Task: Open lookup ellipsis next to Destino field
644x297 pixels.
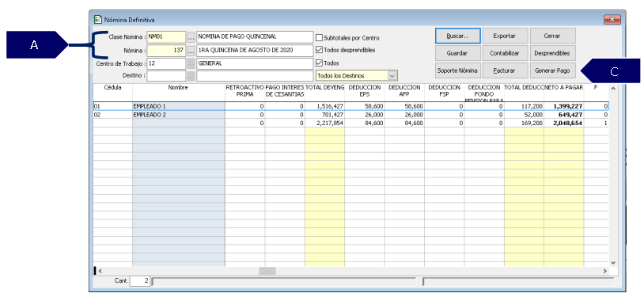Action: 191,76
